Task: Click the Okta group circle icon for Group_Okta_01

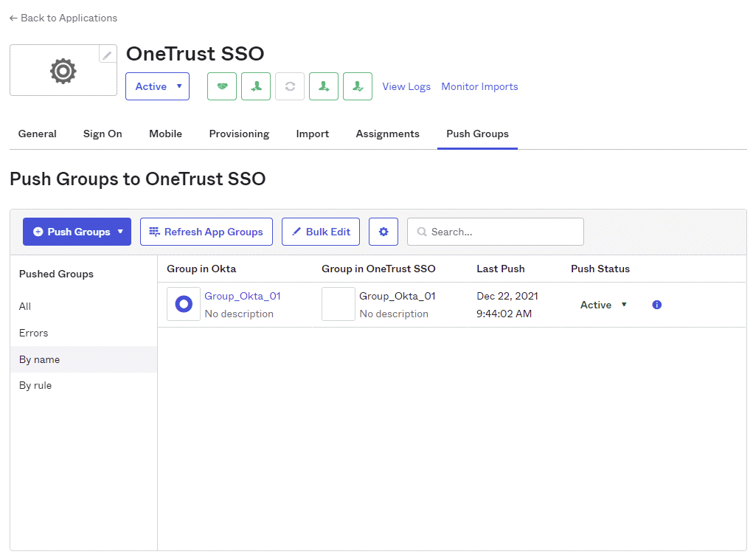Action: coord(184,304)
